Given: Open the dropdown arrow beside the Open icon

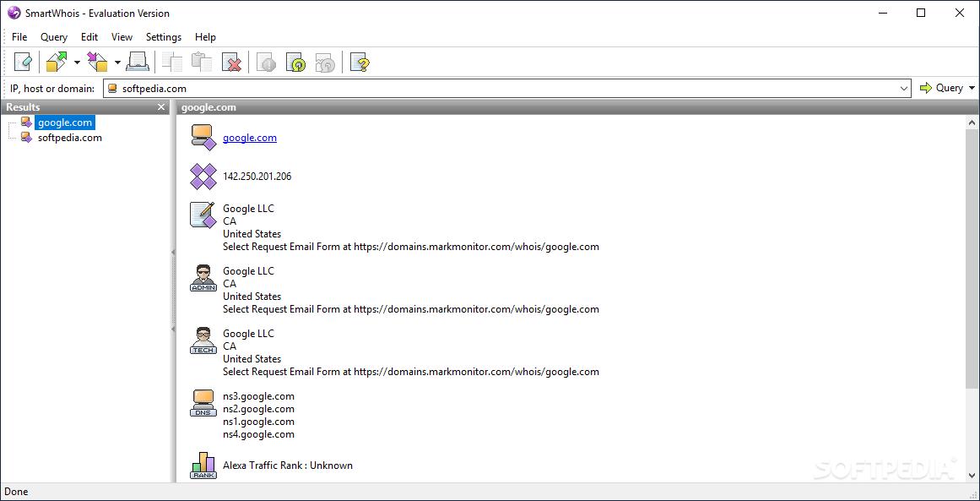Looking at the screenshot, I should click(77, 62).
